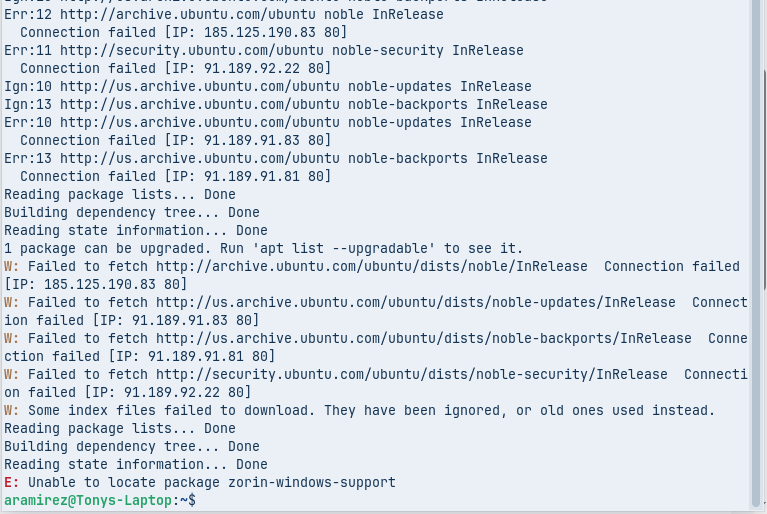
Task: Click the 'zorin-windows-support' package name
Action: pos(312,483)
